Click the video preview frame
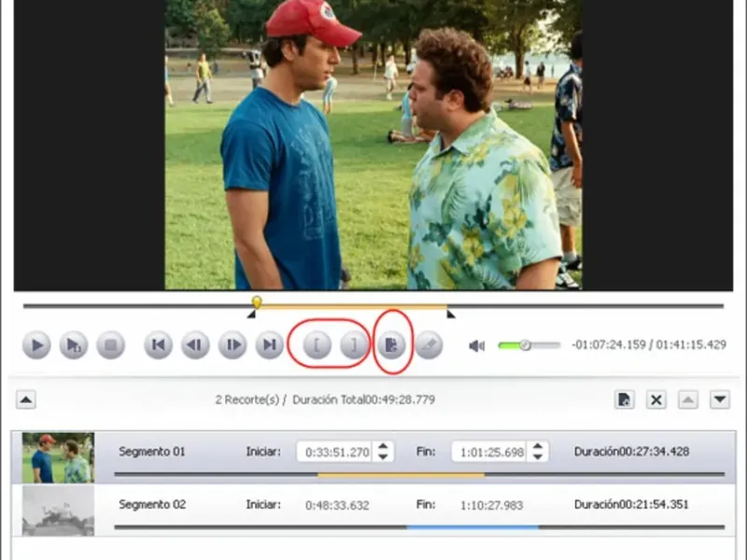Image resolution: width=747 pixels, height=560 pixels. coord(373,145)
